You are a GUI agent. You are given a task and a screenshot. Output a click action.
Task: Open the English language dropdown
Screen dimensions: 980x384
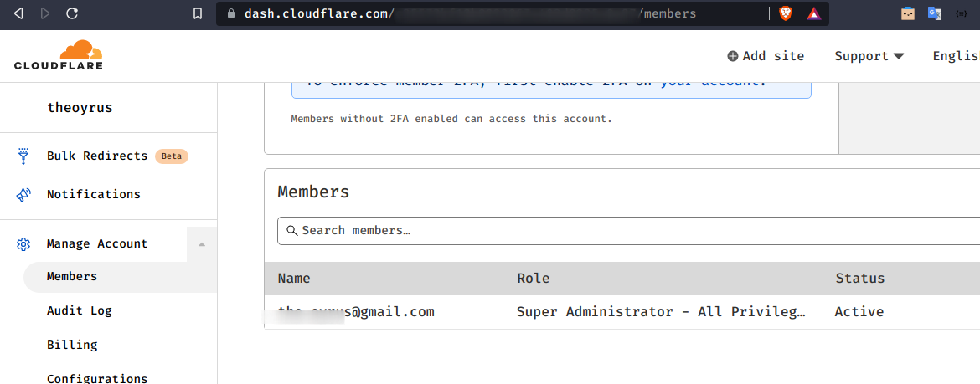956,56
